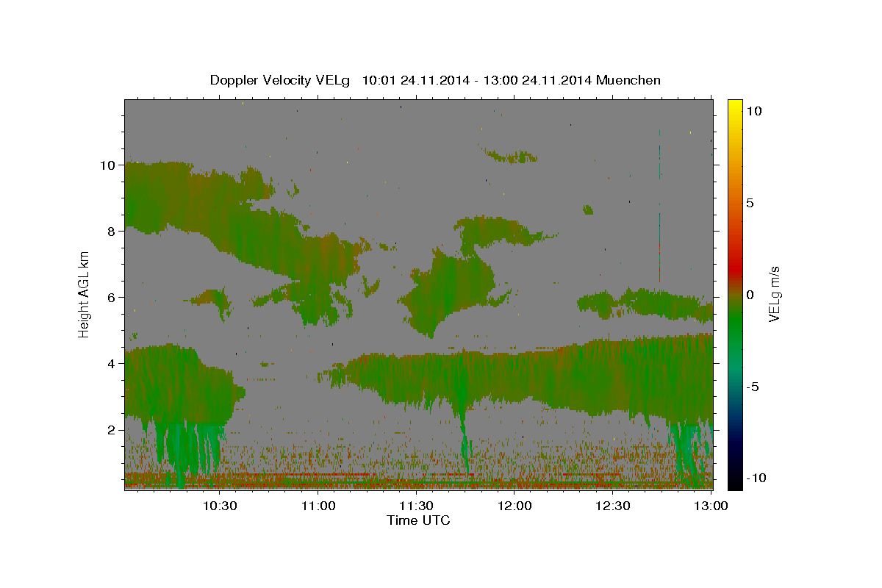Click the '13:00' time tick label
This screenshot has width=882, height=588.
(x=711, y=506)
